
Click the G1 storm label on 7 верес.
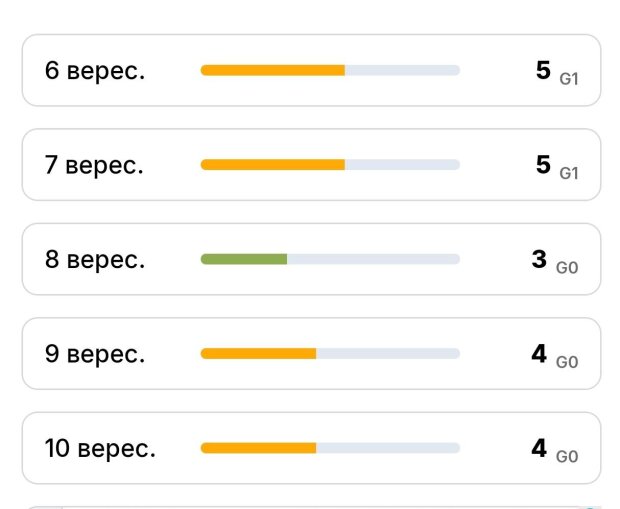569,173
